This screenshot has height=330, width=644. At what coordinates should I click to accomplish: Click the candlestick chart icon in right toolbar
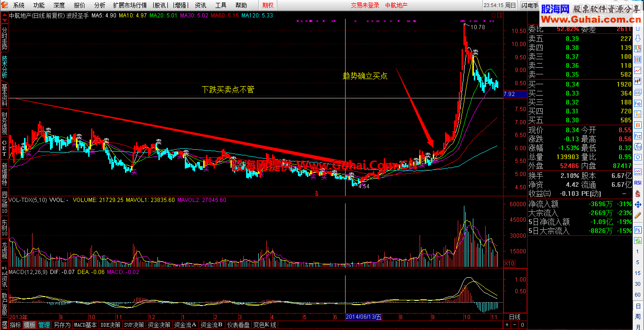pyautogui.click(x=638, y=81)
